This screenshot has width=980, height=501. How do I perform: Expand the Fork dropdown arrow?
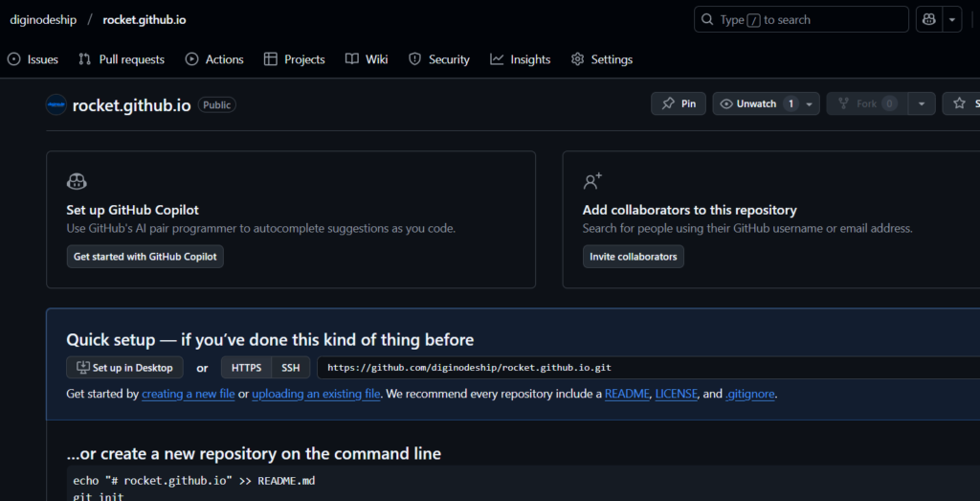click(x=921, y=103)
